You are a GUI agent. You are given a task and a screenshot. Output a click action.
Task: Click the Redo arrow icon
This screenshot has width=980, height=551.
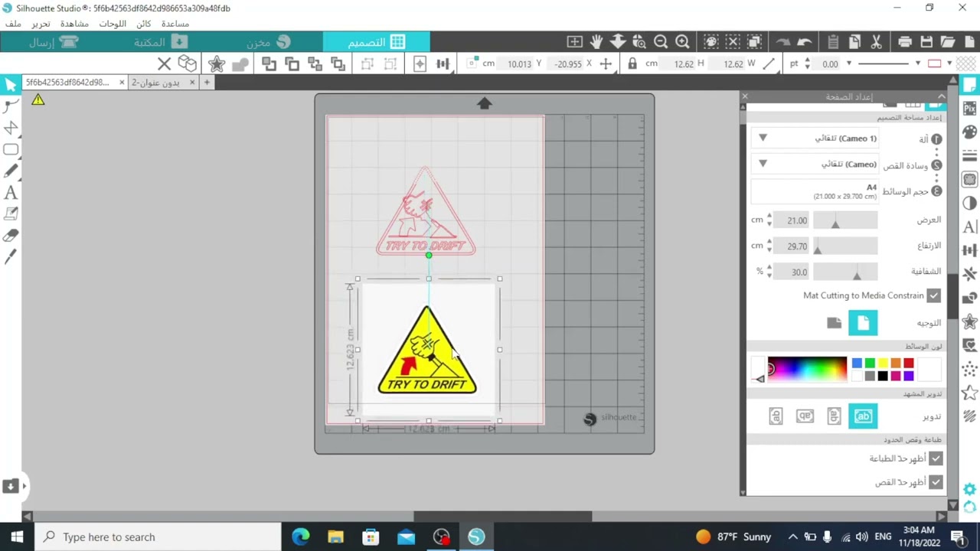[x=782, y=42]
